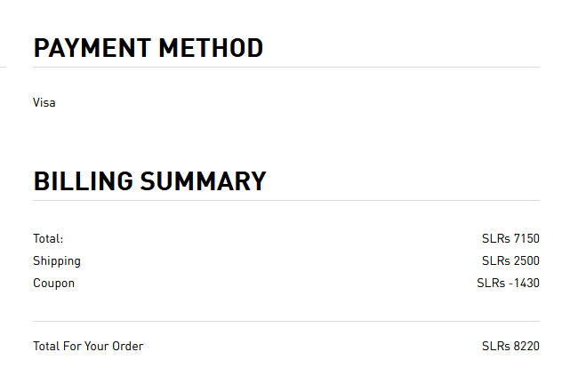Click the SLRs -1430 coupon discount
This screenshot has width=578, height=392.
point(509,283)
